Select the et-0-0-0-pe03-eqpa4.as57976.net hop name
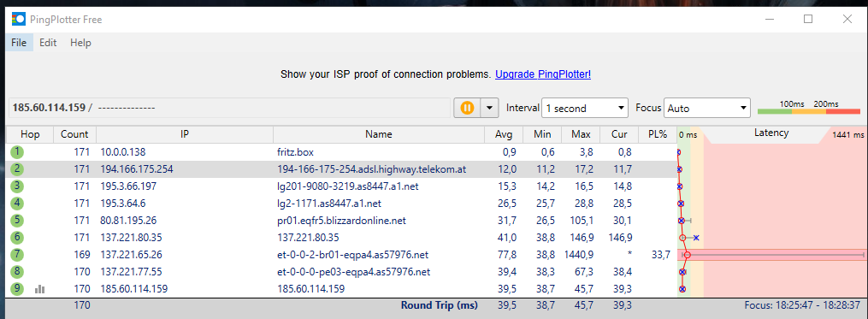The image size is (868, 319). (x=353, y=272)
